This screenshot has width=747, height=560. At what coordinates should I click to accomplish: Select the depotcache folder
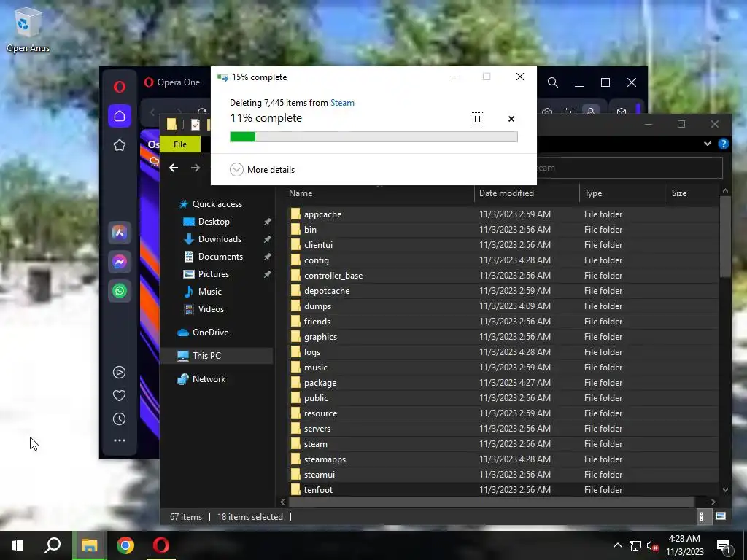coord(503,290)
